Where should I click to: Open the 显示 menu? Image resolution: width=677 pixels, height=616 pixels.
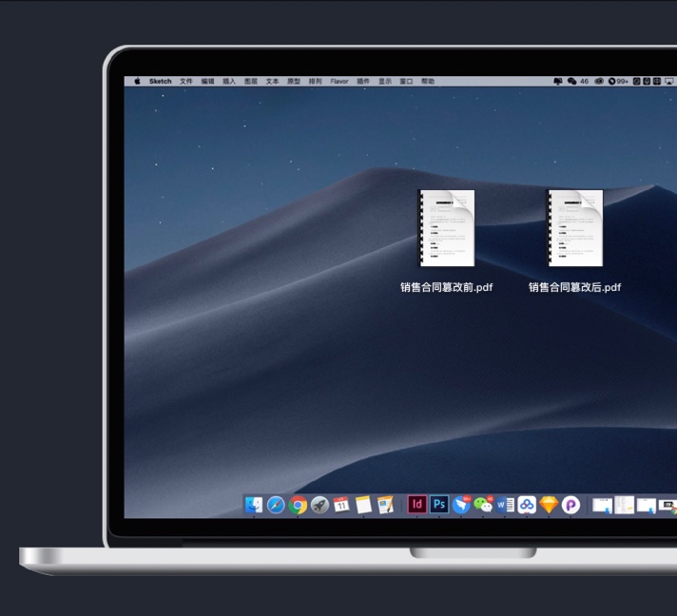(x=385, y=81)
